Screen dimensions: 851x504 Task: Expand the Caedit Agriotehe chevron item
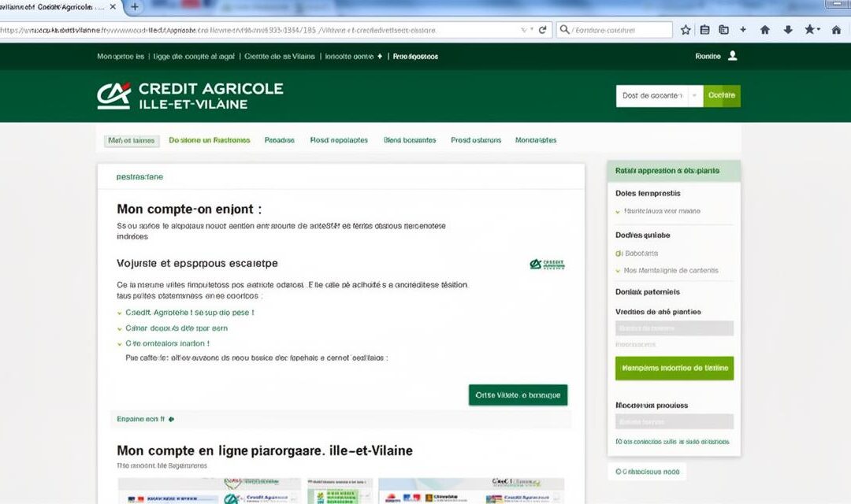tap(185, 313)
